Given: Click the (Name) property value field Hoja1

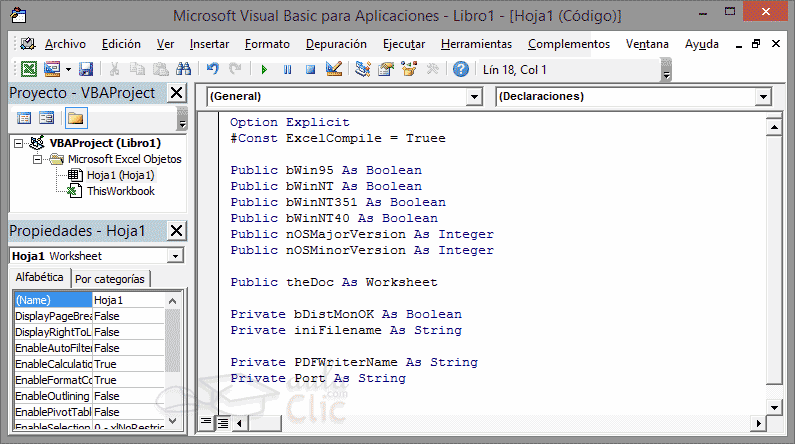Looking at the screenshot, I should [127, 299].
